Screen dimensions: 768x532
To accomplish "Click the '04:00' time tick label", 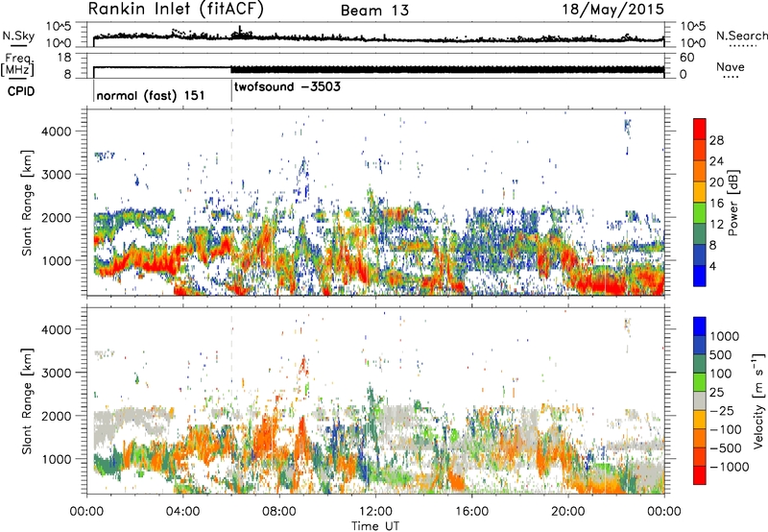I will click(x=182, y=512).
